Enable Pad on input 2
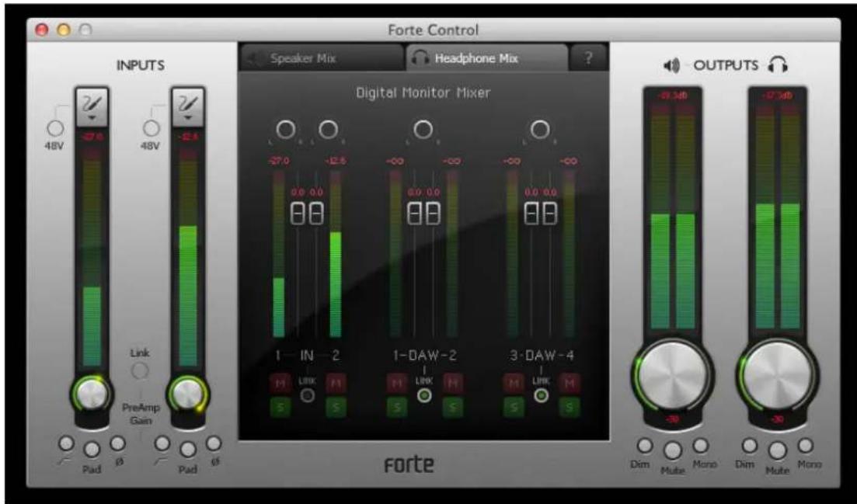Screen dimensions: 857x504 188,449
